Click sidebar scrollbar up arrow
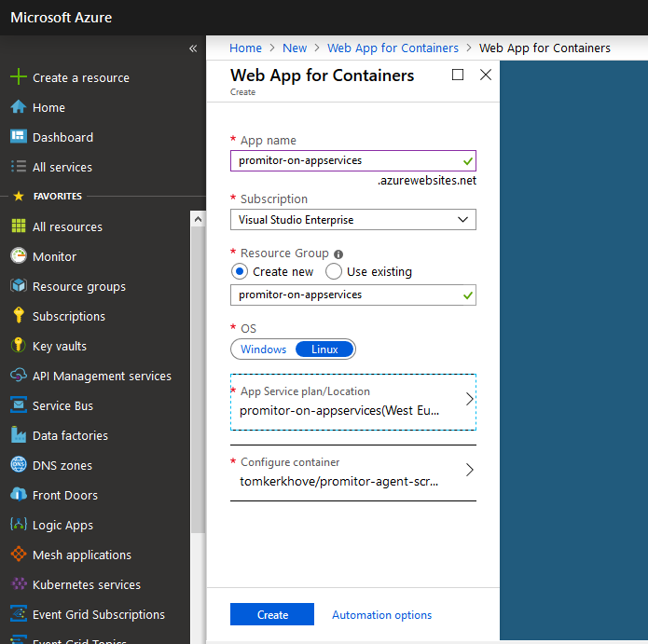Viewport: 648px width, 644px height. (198, 219)
